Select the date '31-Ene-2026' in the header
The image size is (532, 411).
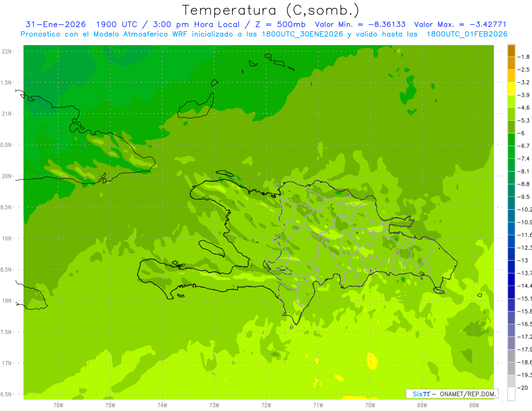(x=56, y=24)
